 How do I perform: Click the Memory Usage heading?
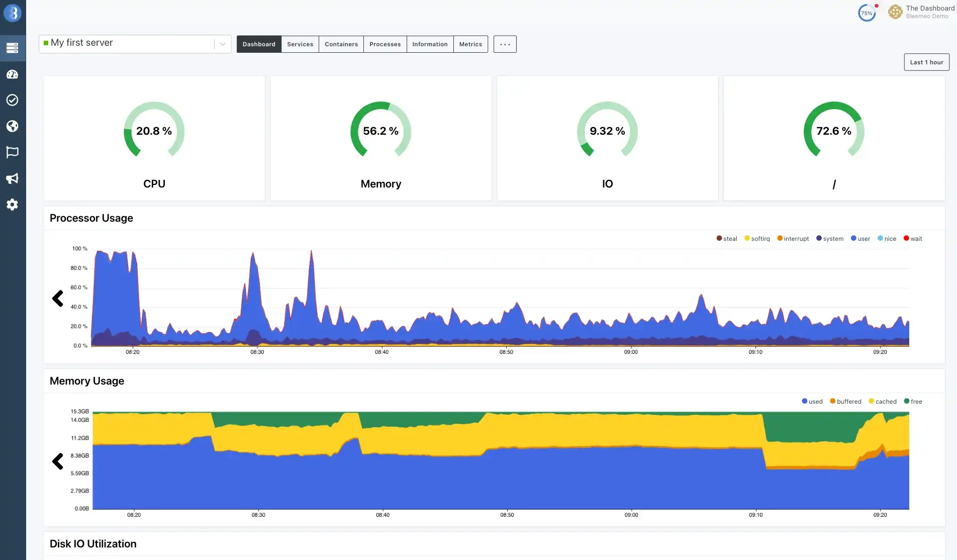[x=87, y=381]
